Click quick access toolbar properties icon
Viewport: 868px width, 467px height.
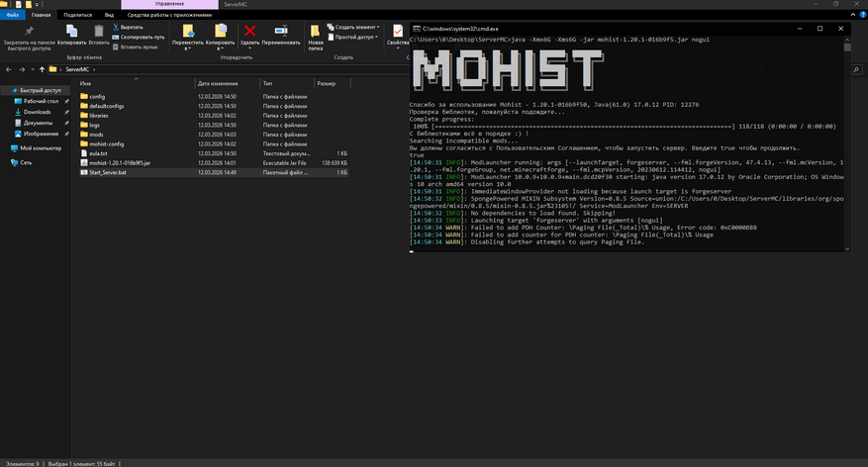pyautogui.click(x=18, y=4)
